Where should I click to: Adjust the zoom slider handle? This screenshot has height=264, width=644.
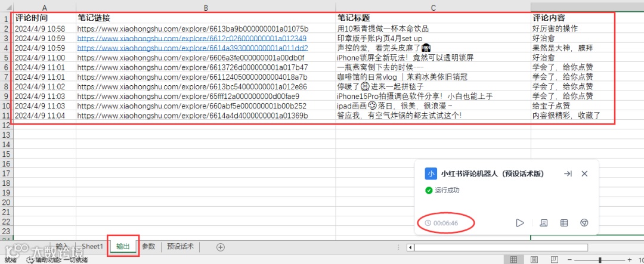pos(600,259)
